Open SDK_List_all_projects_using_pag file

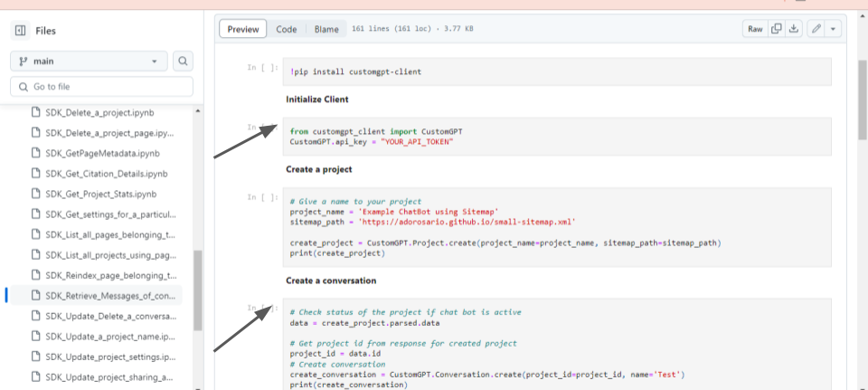tap(110, 255)
